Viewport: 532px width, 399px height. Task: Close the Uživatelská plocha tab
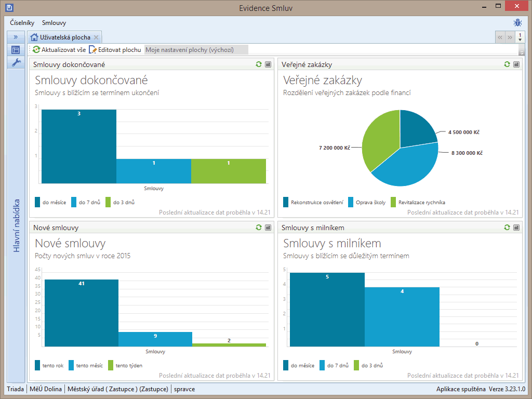click(96, 37)
